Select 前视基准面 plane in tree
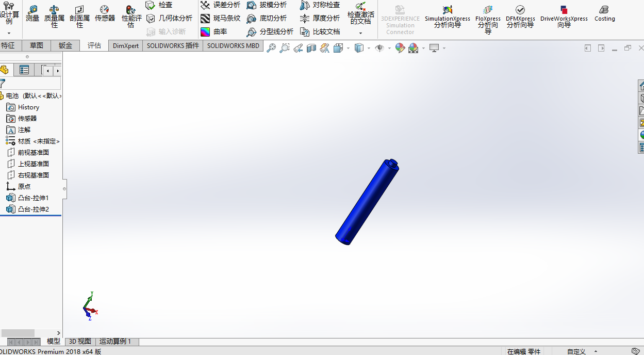 pyautogui.click(x=28, y=153)
